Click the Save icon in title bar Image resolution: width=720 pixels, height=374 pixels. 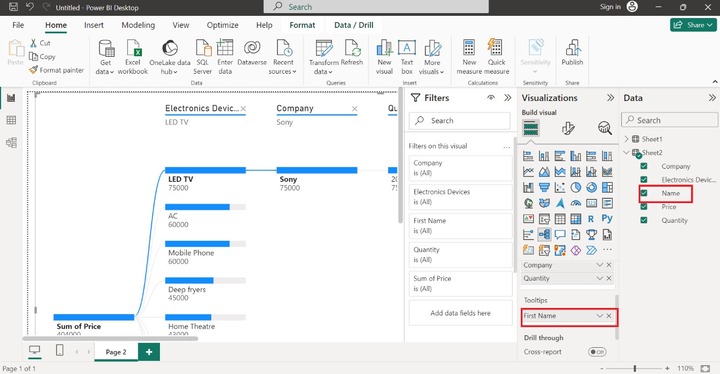point(13,7)
